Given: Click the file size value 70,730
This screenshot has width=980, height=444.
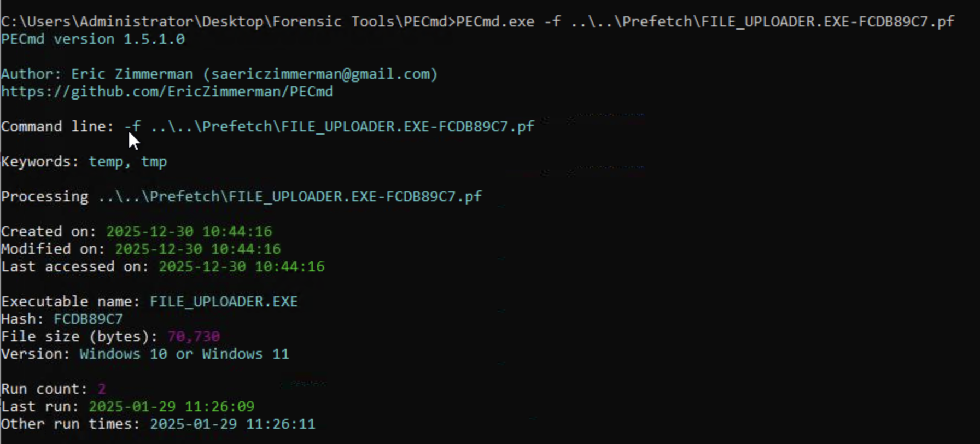Looking at the screenshot, I should tap(194, 336).
